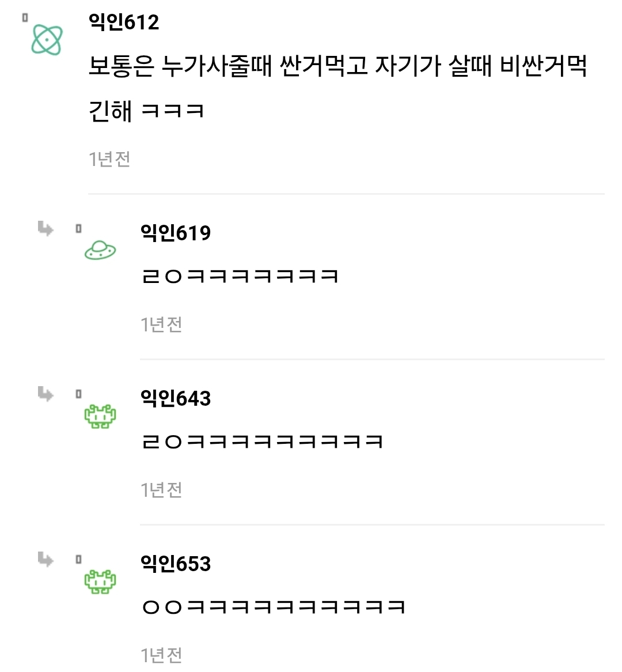Click the ㅇㅇㅋㅋㅋ reply text by 익인653
Image resolution: width=622 pixels, height=672 pixels.
(x=274, y=607)
